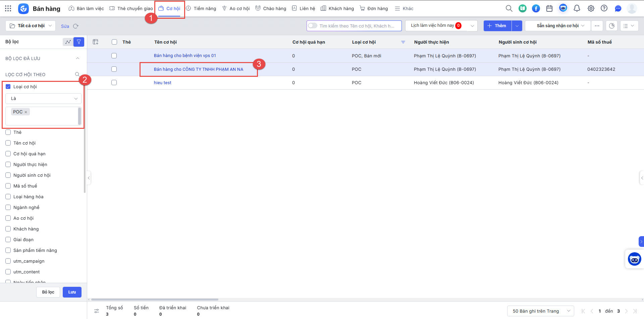
Task: Open the notifications bell
Action: [577, 8]
